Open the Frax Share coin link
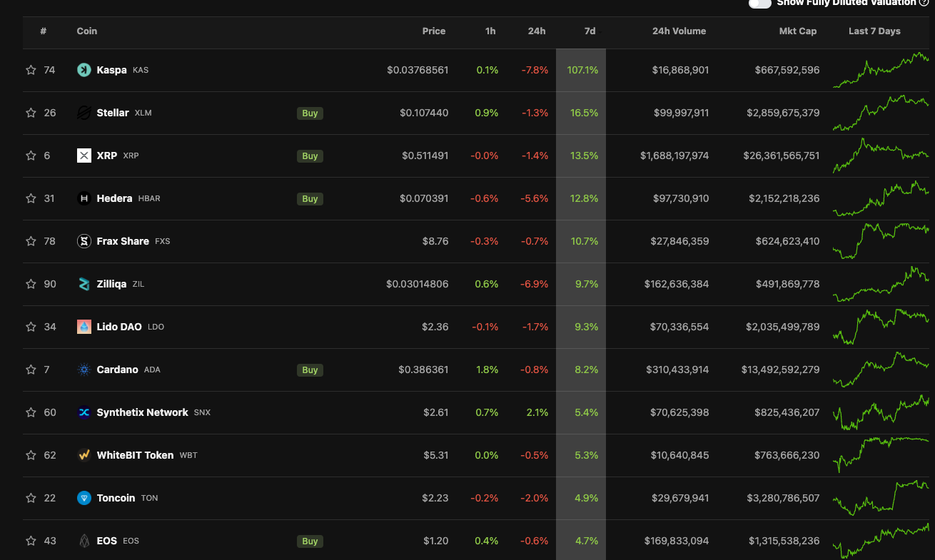This screenshot has width=935, height=560. (123, 241)
